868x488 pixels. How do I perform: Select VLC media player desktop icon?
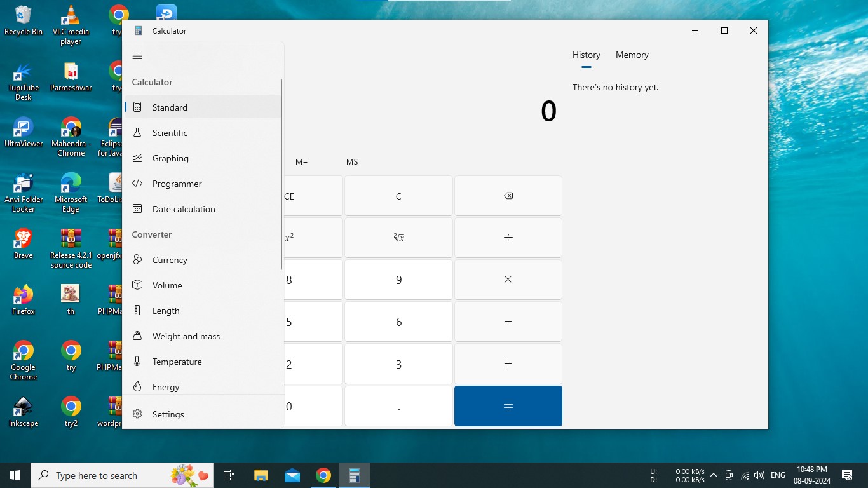71,25
